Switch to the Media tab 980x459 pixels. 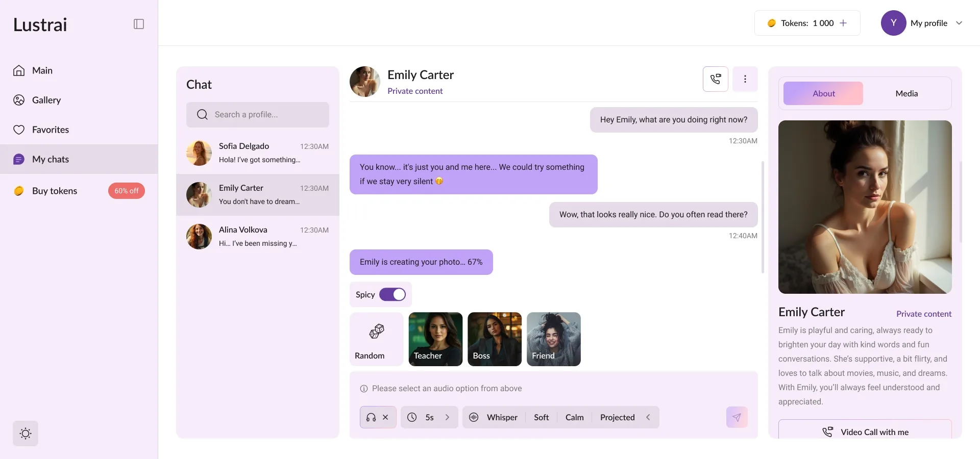pyautogui.click(x=905, y=93)
